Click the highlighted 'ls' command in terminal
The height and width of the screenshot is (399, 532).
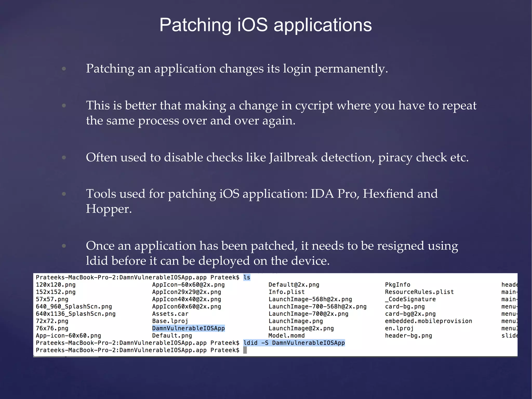(x=247, y=277)
